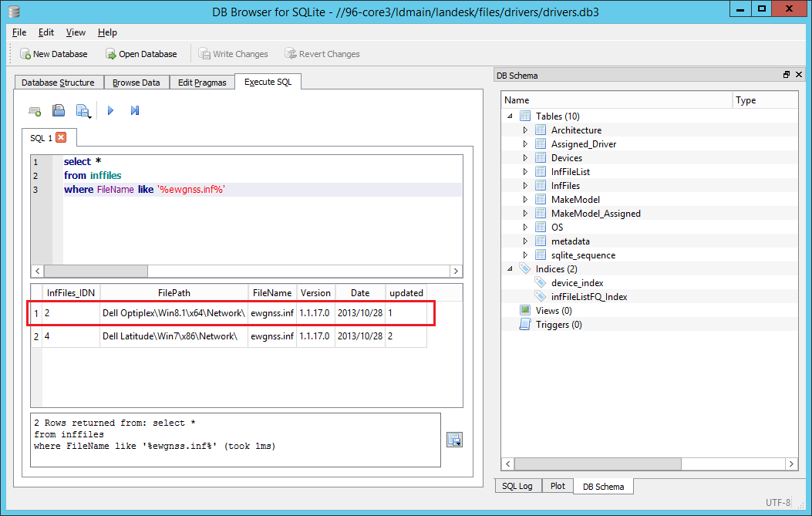Open the View menu
Screen dimensions: 812x516
coord(75,32)
